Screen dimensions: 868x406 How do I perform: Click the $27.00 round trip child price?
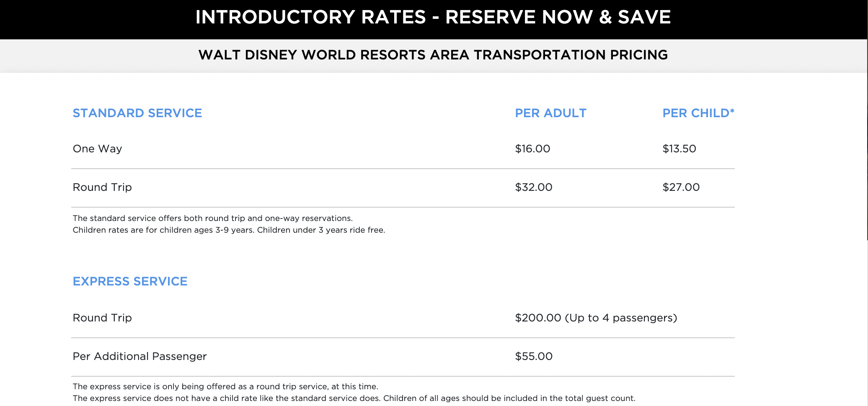681,187
